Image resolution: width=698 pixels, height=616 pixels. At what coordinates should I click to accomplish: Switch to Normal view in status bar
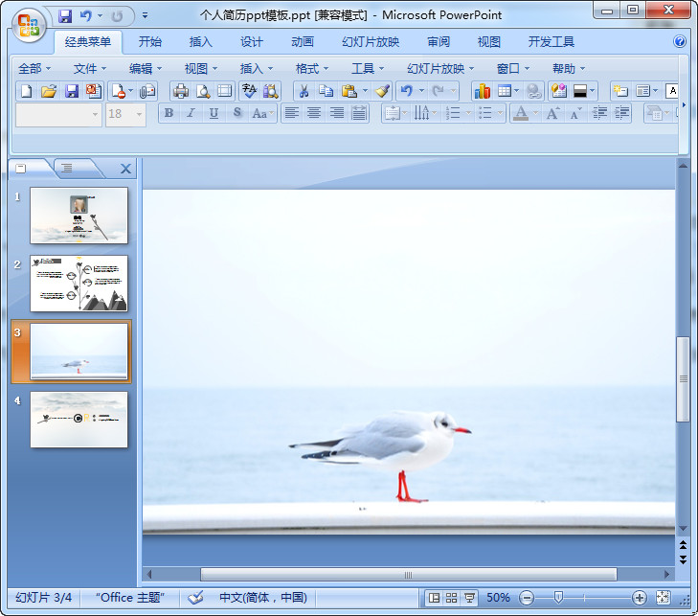[434, 598]
